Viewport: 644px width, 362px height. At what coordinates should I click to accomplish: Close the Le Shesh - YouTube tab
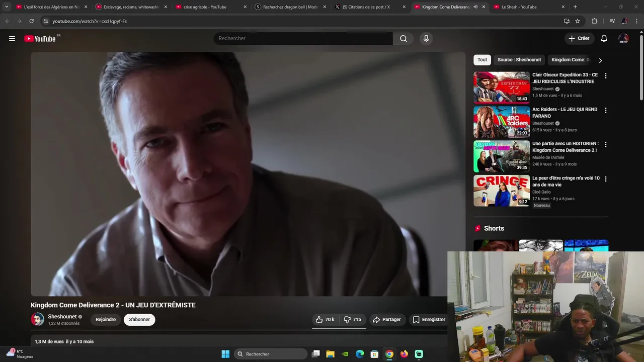[563, 7]
